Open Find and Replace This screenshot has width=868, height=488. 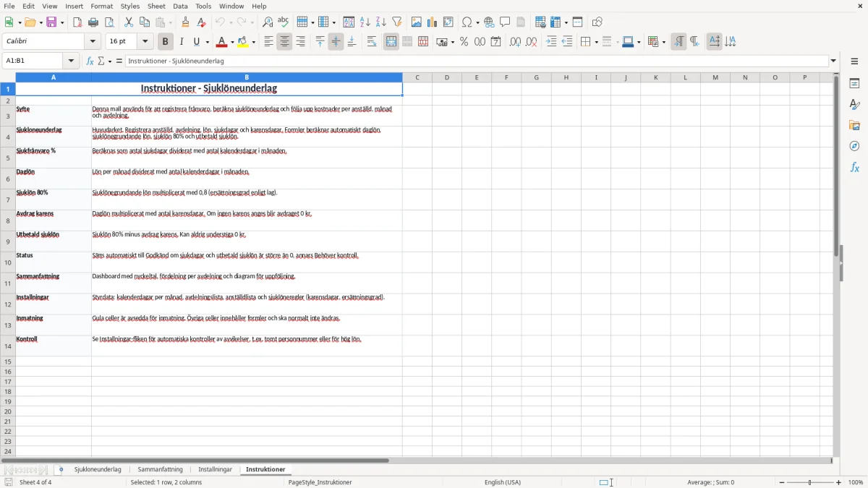coord(268,22)
